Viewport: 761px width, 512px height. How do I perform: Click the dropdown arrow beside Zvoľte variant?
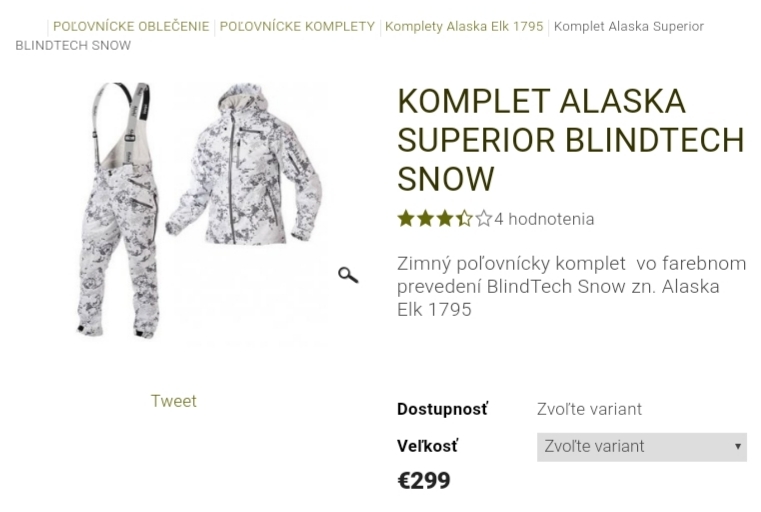(x=738, y=446)
